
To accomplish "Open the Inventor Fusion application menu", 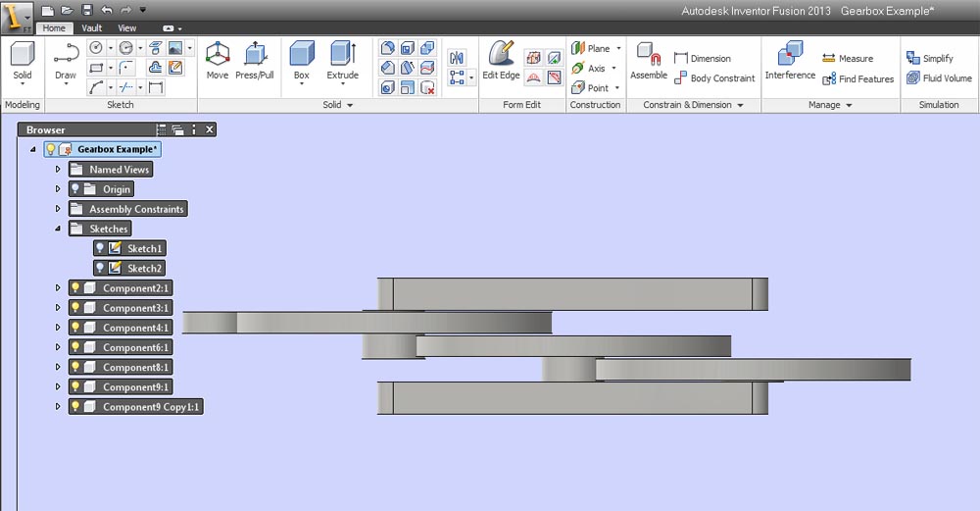I will point(17,17).
